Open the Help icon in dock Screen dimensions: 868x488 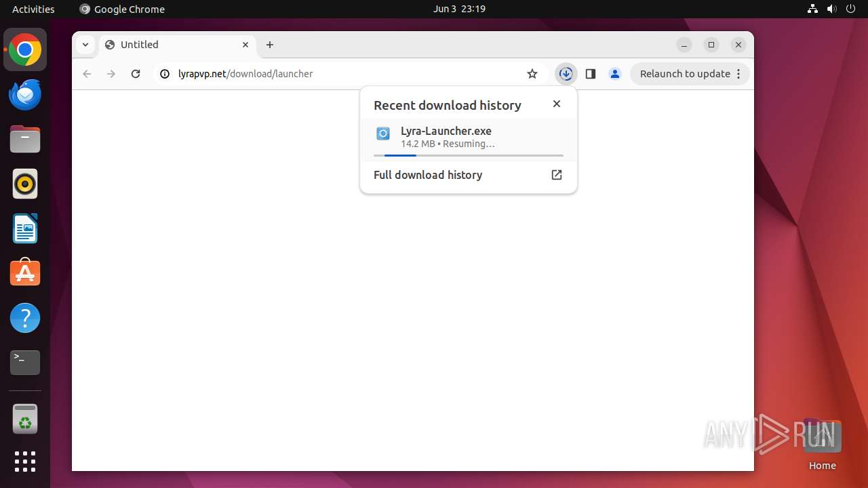[x=25, y=318]
